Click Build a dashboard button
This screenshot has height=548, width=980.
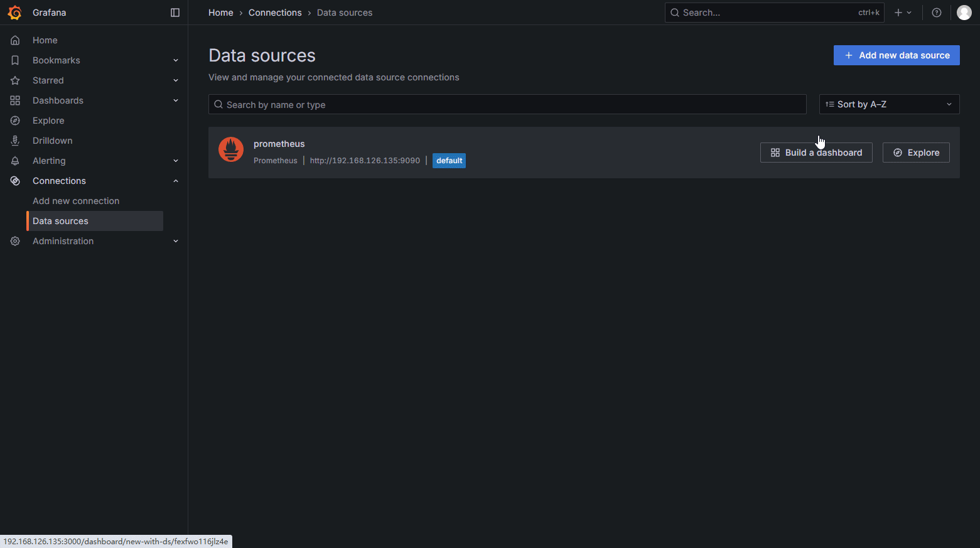pyautogui.click(x=816, y=153)
